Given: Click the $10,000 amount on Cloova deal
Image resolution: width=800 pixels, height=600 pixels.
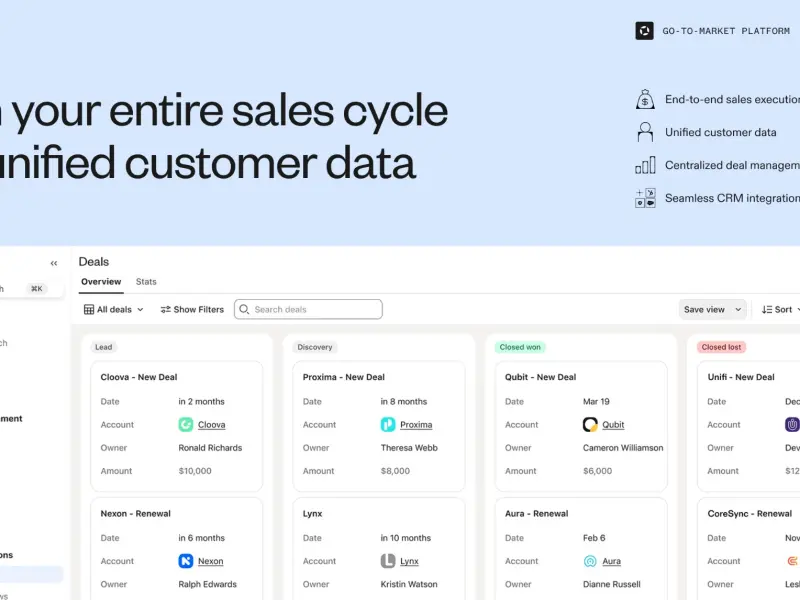Looking at the screenshot, I should (x=195, y=471).
